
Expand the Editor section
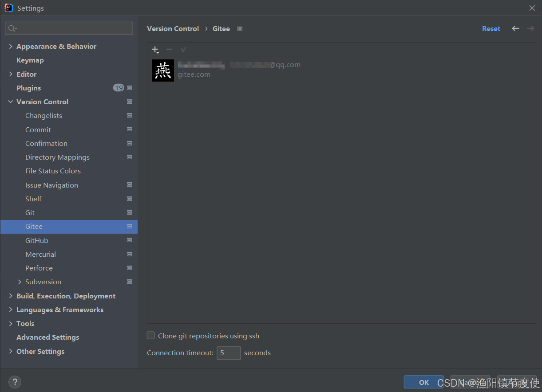click(x=11, y=74)
